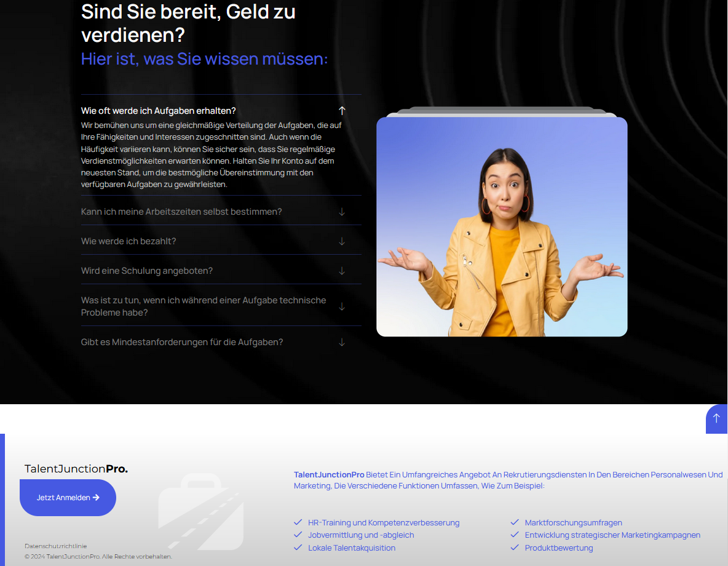The width and height of the screenshot is (728, 566).
Task: Click 'Entwicklung strategischer Marketingkampagnen' text
Action: click(613, 535)
